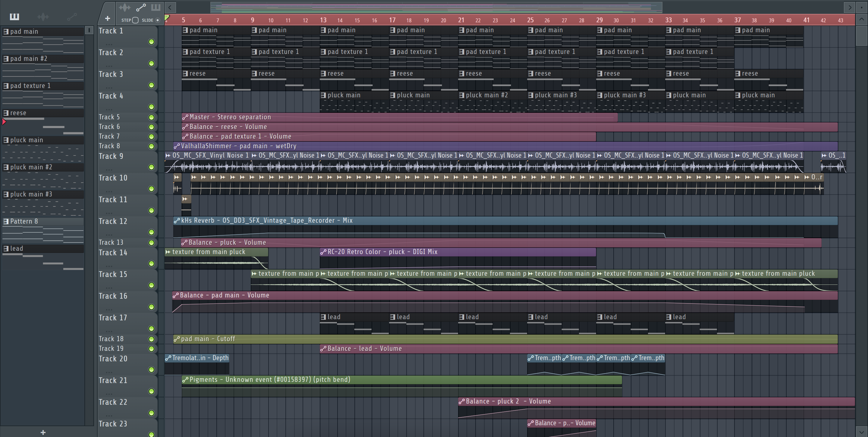The width and height of the screenshot is (868, 437).
Task: Toggle the SLIDE option
Action: (157, 20)
